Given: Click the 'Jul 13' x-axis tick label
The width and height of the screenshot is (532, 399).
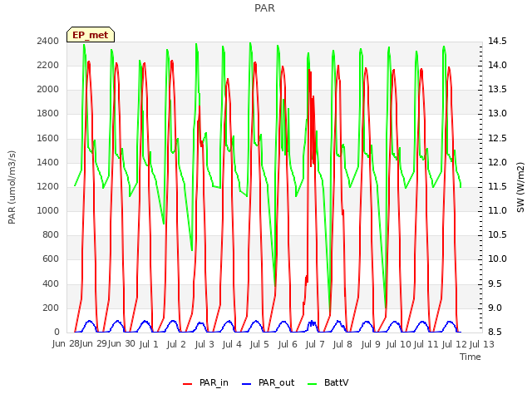Looking at the screenshot, I should (x=481, y=344).
